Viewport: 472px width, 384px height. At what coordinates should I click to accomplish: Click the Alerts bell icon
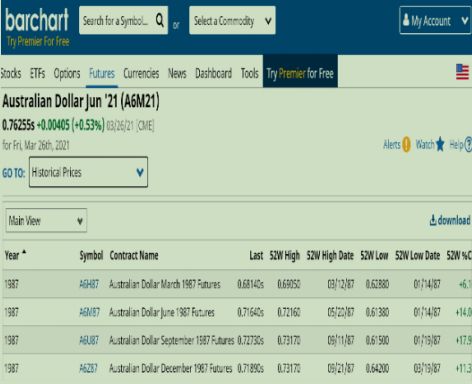point(406,145)
